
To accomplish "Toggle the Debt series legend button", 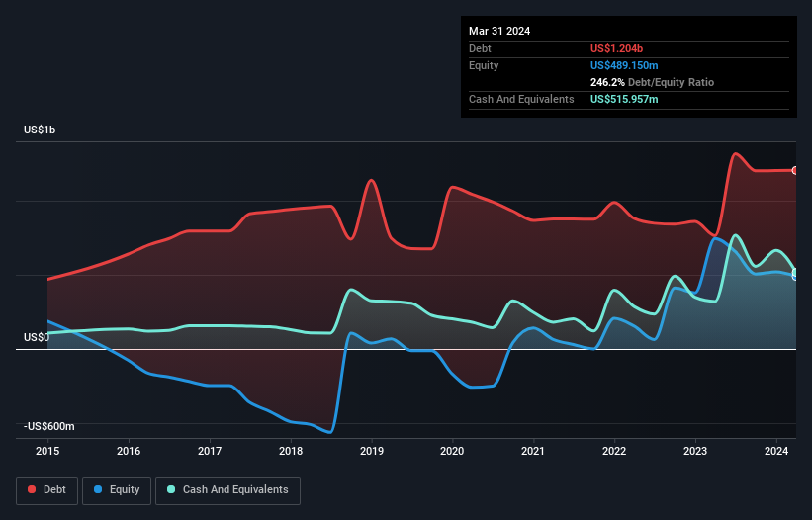I will click(x=47, y=490).
